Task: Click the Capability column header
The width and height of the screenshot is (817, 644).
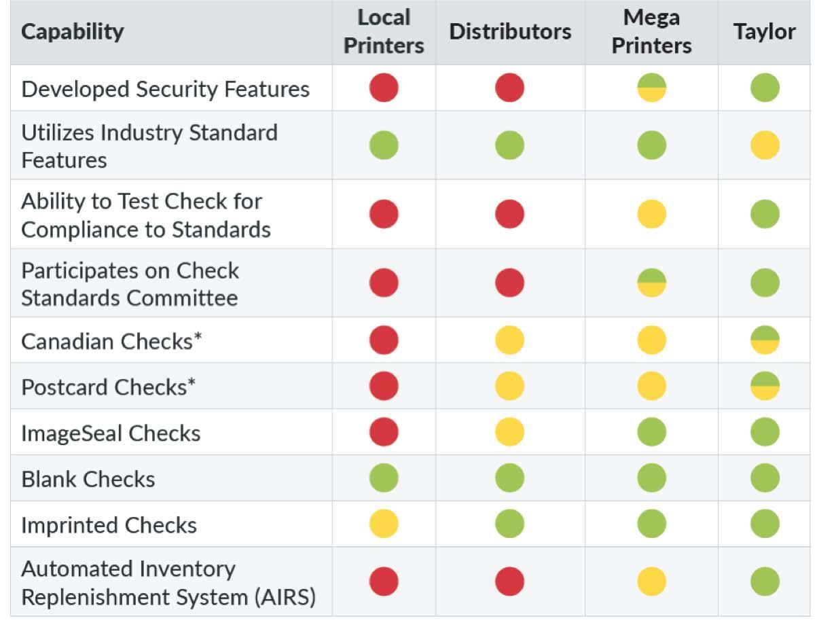Action: (x=73, y=32)
